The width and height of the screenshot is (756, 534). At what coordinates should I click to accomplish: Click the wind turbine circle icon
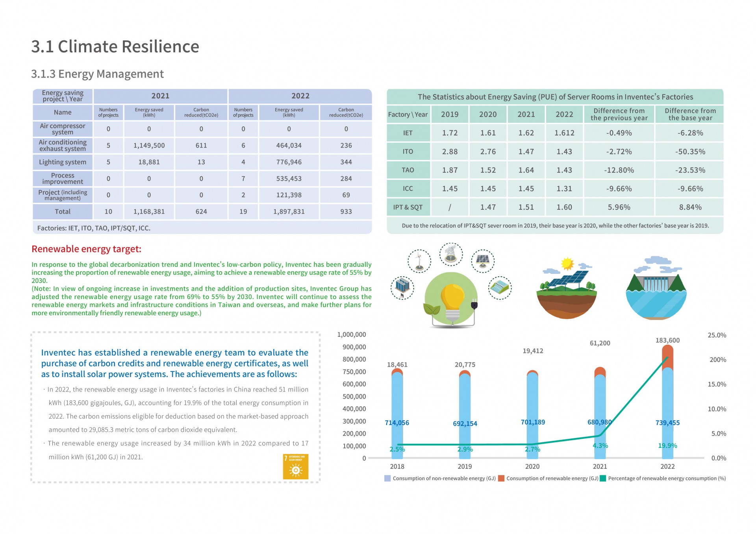point(419,261)
